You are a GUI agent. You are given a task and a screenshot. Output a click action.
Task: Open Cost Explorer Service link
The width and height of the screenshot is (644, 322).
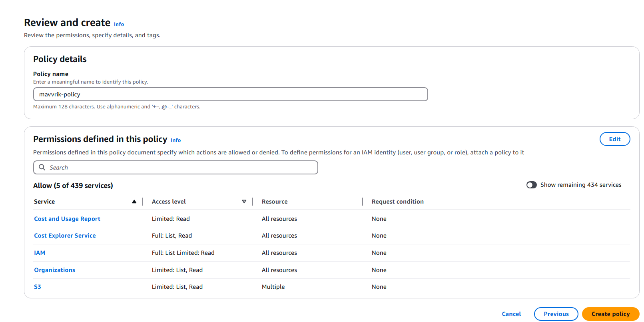pos(65,236)
